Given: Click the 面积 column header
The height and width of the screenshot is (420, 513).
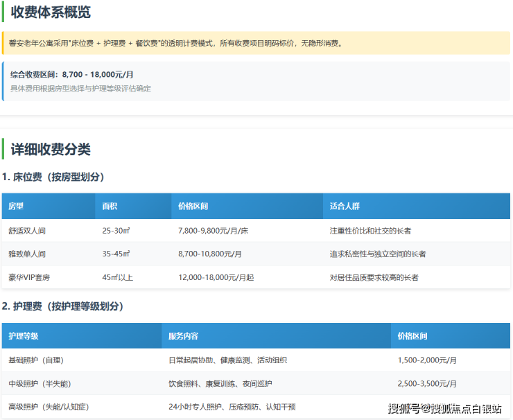Looking at the screenshot, I should click(110, 207).
